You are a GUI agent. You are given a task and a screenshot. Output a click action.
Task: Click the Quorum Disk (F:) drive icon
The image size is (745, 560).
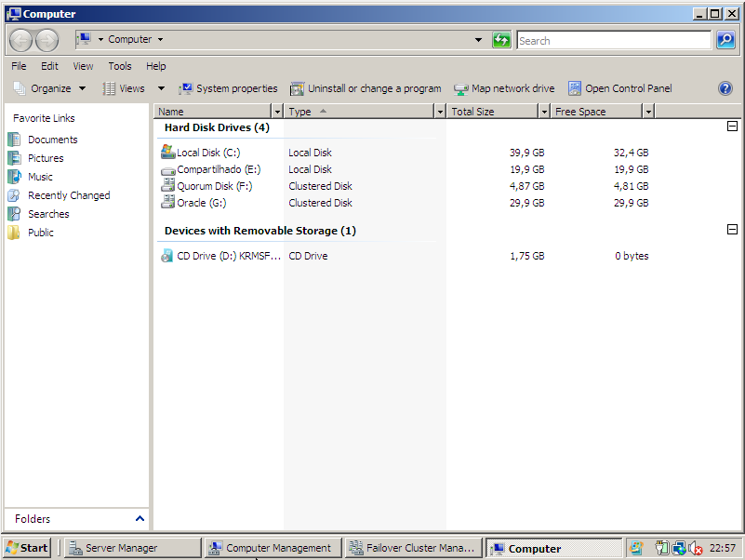(x=167, y=185)
